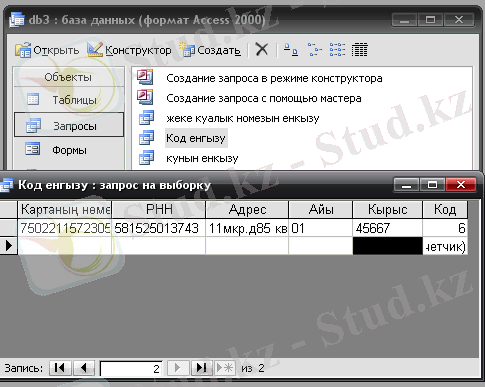Switch to details table view icon
The width and height of the screenshot is (485, 387).
pyautogui.click(x=360, y=50)
